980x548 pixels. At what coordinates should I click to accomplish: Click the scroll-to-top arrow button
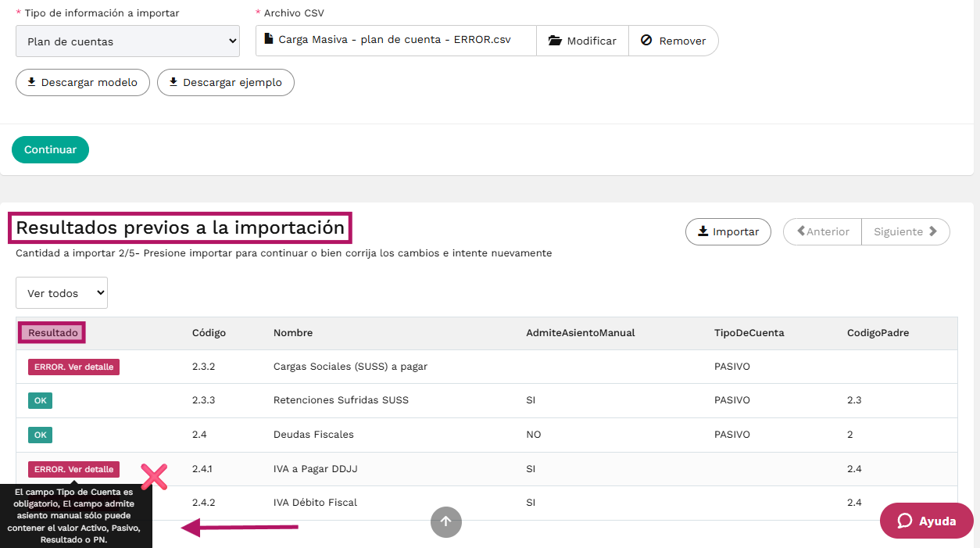[446, 522]
